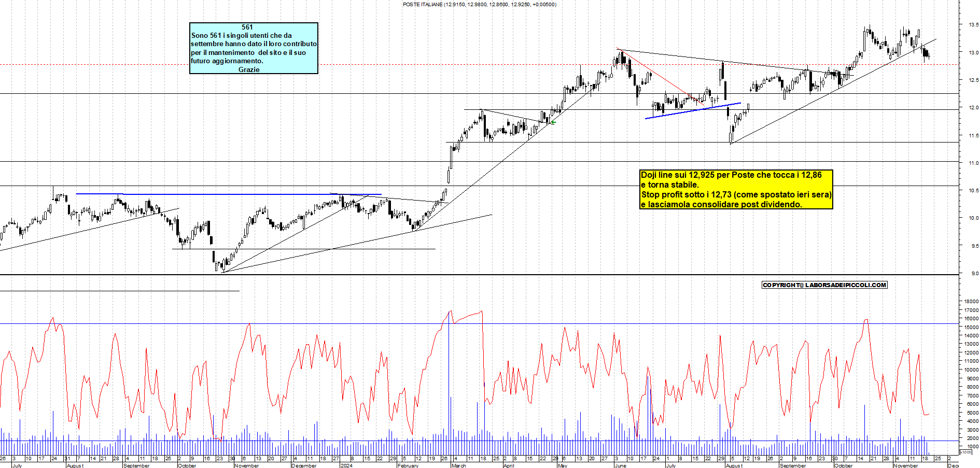Click 'futuro aggiornamento.' line in the cyan box
This screenshot has height=468, width=980.
click(x=227, y=61)
